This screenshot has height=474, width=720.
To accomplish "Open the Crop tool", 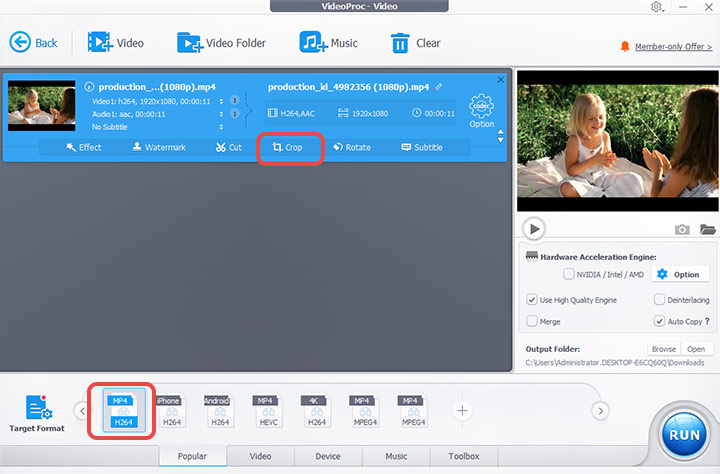I will (x=287, y=147).
